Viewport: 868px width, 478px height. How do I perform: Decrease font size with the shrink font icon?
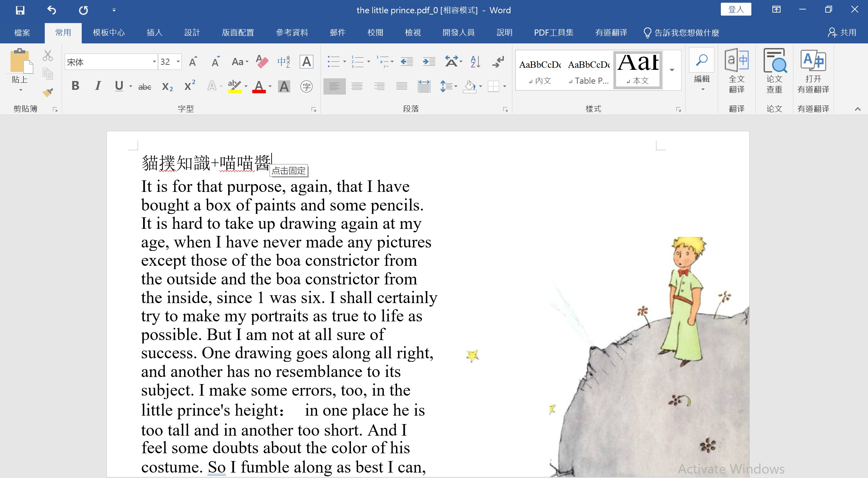[216, 62]
